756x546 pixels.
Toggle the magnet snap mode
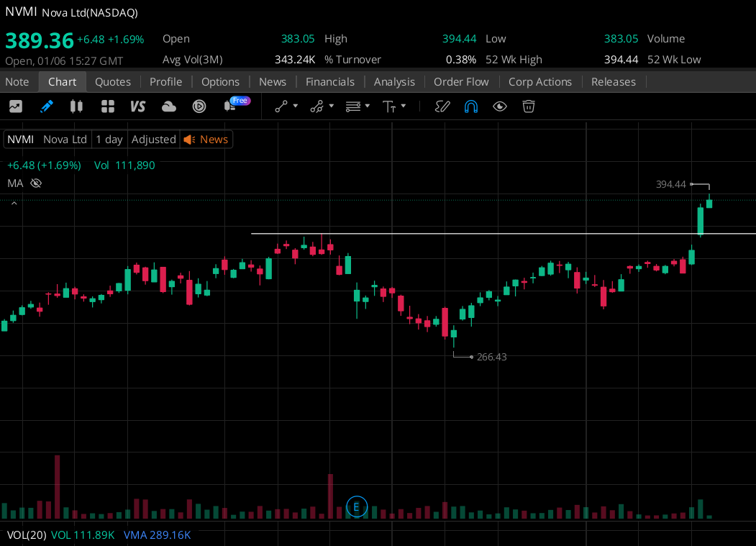pos(471,106)
